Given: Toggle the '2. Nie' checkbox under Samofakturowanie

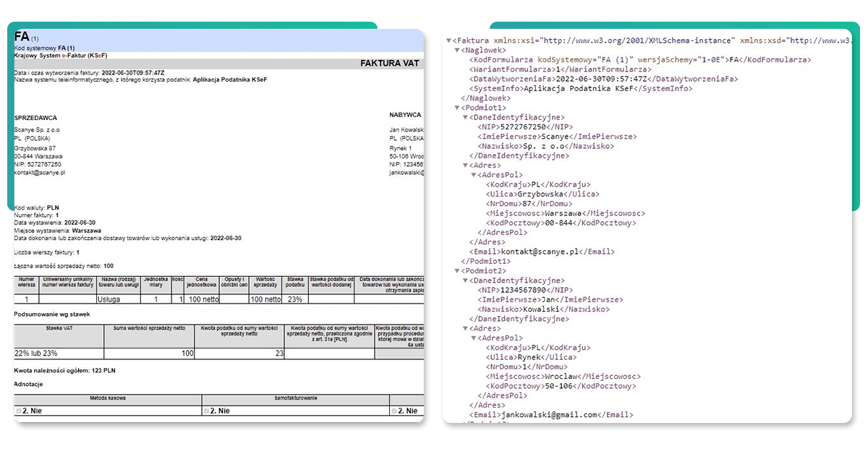Looking at the screenshot, I should click(206, 411).
